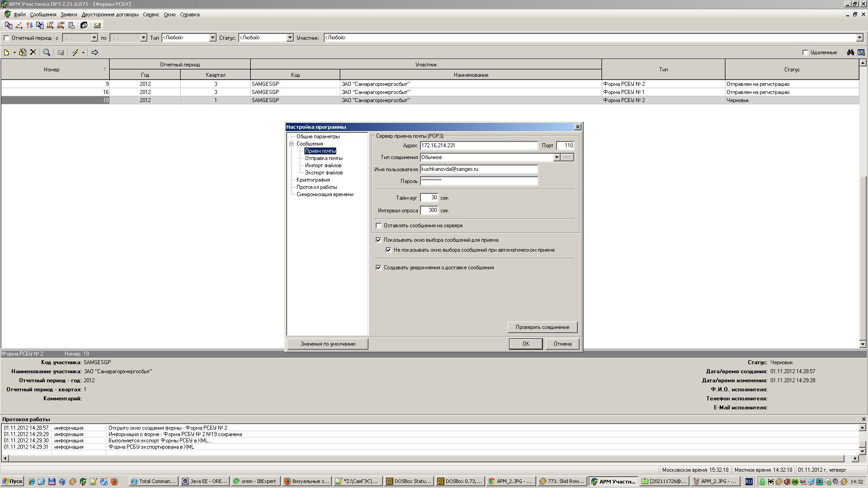Open the Тип filter dropdown
This screenshot has width=868, height=488.
pyautogui.click(x=212, y=38)
